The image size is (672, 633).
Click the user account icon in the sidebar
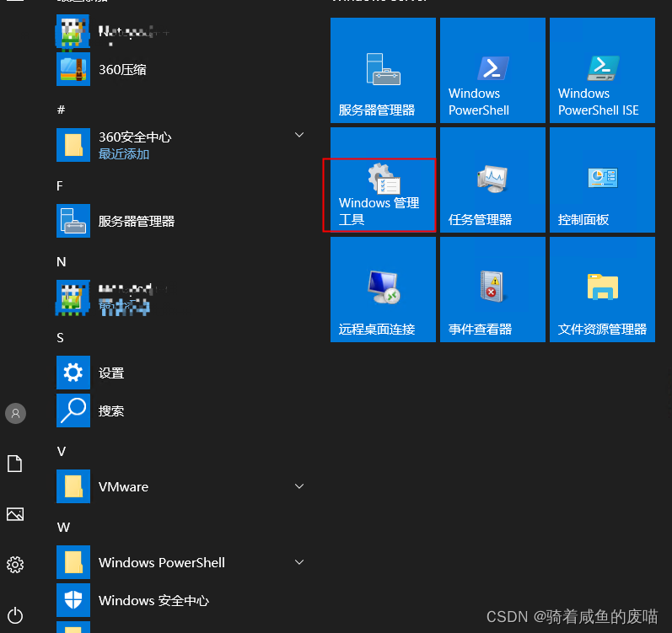[15, 413]
